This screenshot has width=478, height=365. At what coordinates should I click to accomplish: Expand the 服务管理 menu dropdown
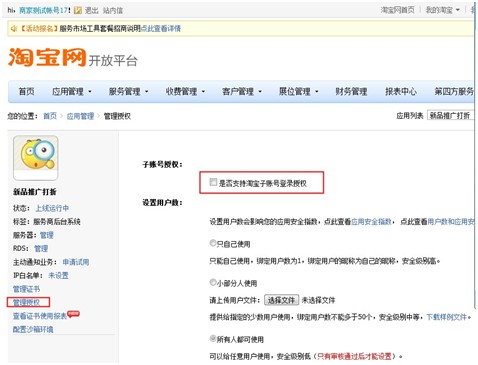tap(128, 91)
